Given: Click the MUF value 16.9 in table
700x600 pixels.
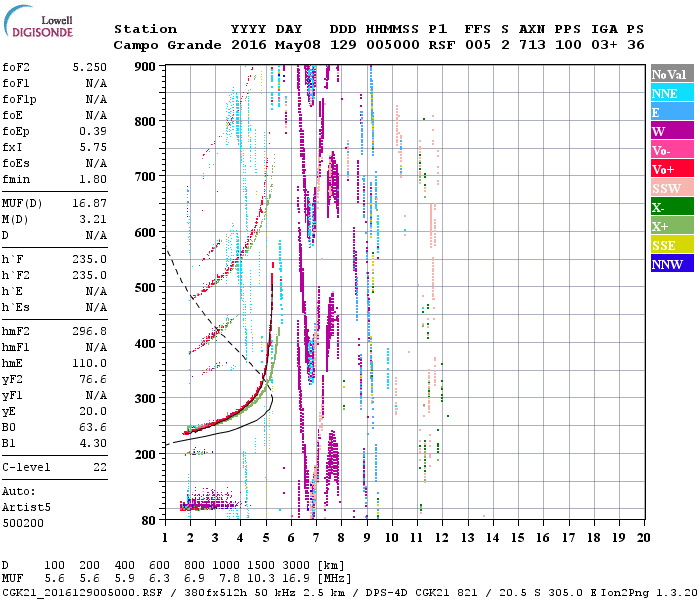Looking at the screenshot, I should tap(296, 579).
